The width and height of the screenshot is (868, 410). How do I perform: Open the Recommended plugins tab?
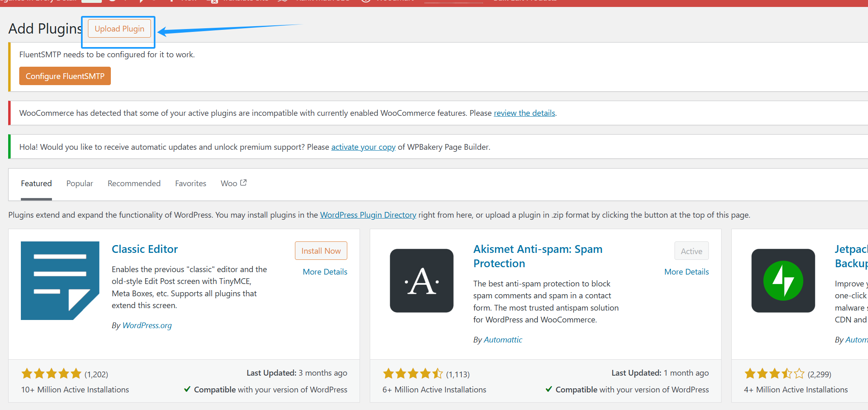point(134,183)
